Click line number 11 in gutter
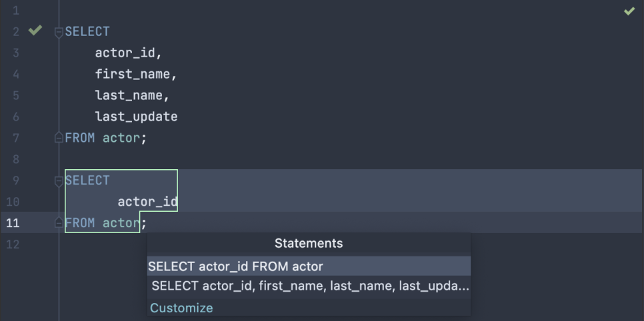The width and height of the screenshot is (644, 321). click(x=13, y=223)
